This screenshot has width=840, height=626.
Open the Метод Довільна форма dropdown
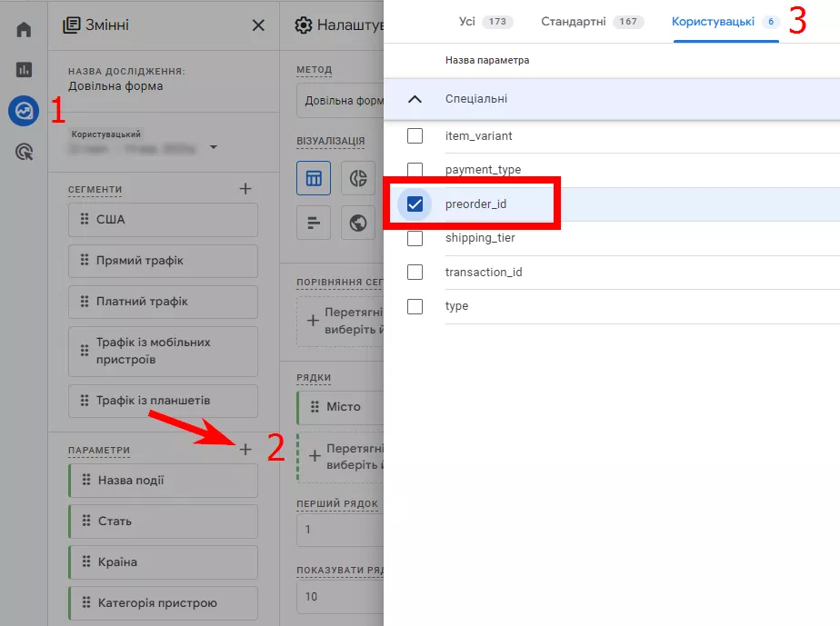coord(340,101)
